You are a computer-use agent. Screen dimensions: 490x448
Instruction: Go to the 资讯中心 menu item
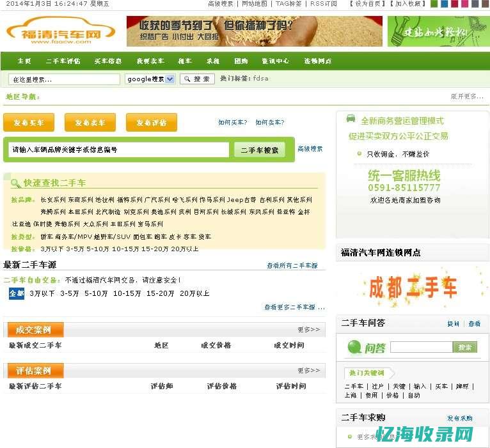[x=275, y=61]
